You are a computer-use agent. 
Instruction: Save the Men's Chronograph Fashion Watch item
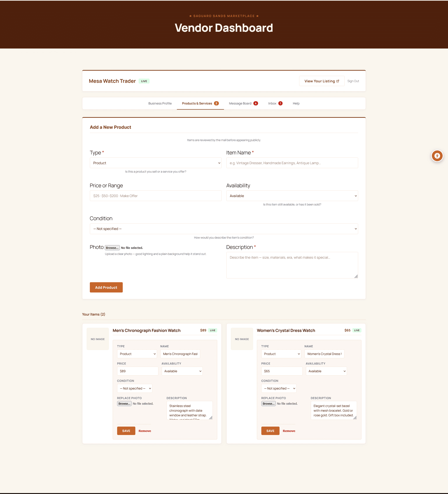(x=126, y=431)
